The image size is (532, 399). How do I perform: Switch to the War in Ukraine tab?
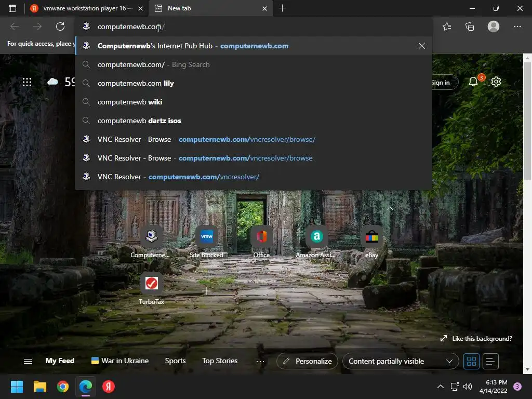tap(120, 361)
